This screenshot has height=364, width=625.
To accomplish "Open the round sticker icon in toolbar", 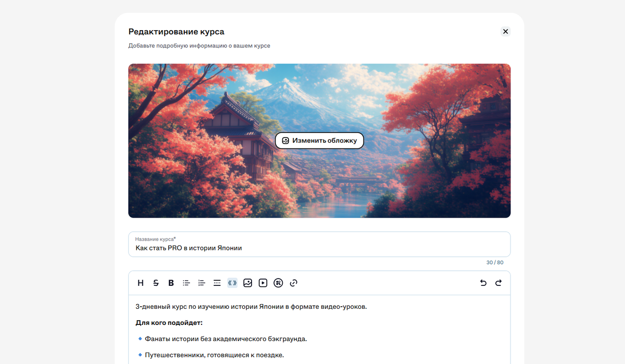I will click(278, 283).
